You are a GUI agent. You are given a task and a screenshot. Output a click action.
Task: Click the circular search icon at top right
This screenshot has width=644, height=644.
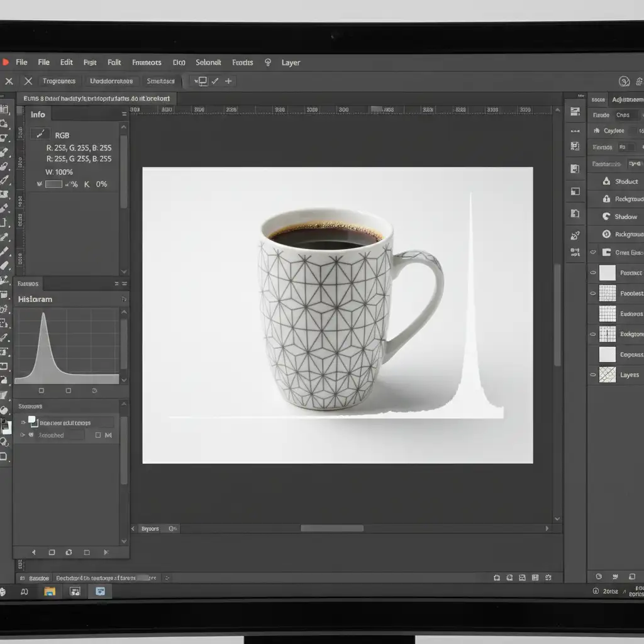tap(624, 81)
